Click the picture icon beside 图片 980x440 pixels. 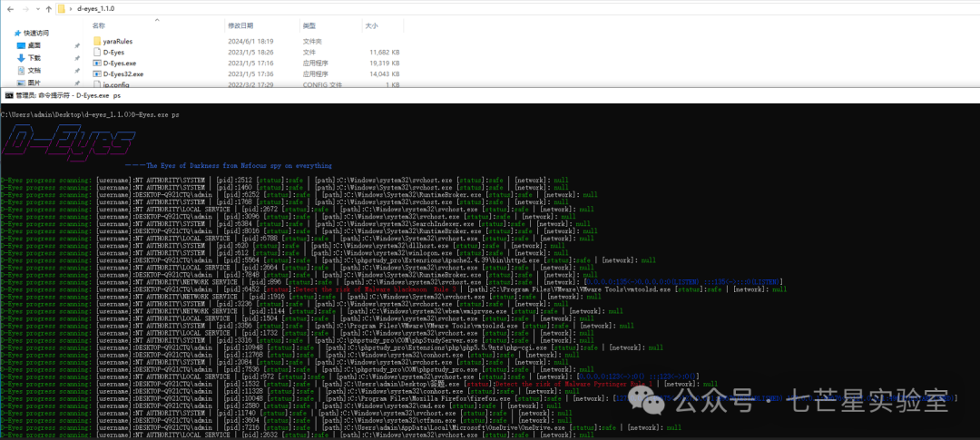click(x=21, y=83)
